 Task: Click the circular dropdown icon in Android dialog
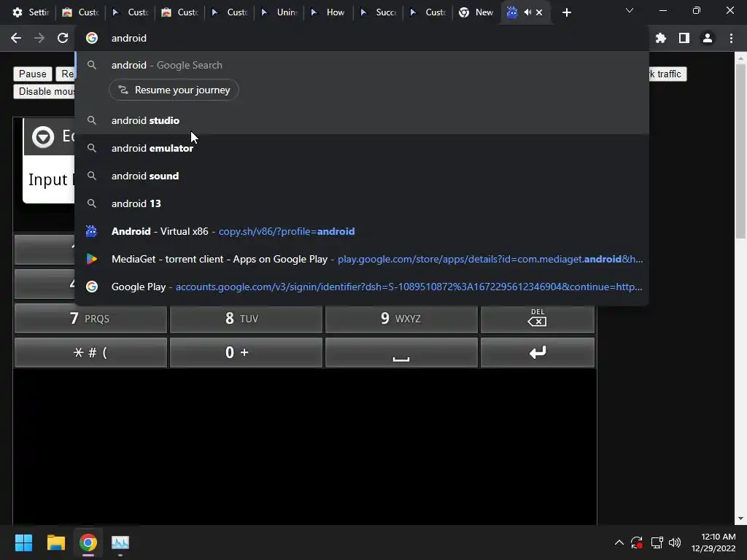[43, 137]
